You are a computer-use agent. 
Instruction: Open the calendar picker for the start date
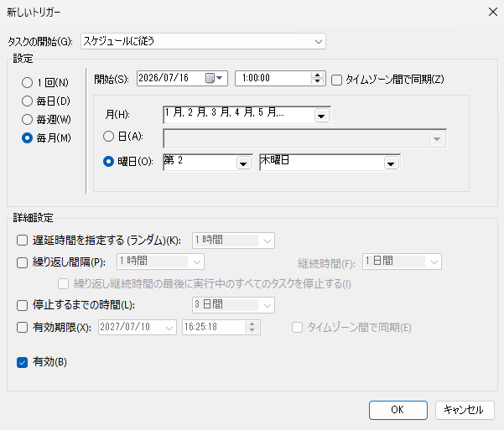214,78
